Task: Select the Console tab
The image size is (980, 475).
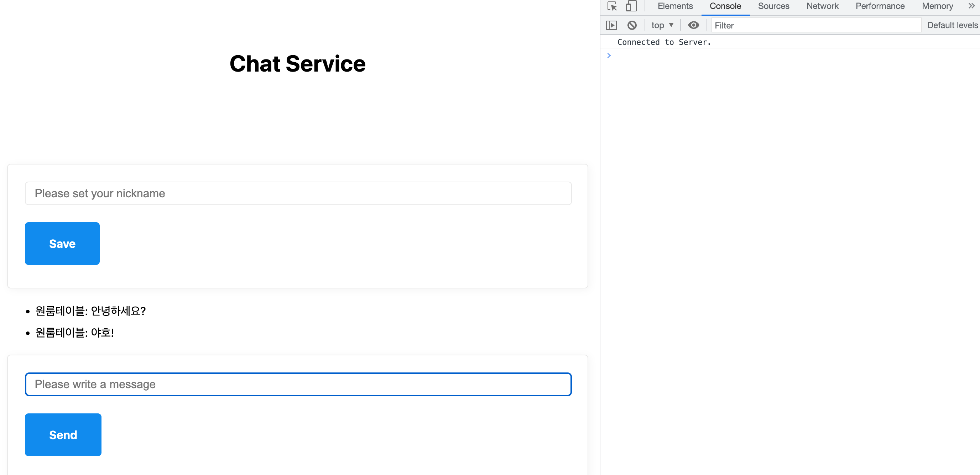Action: coord(725,6)
